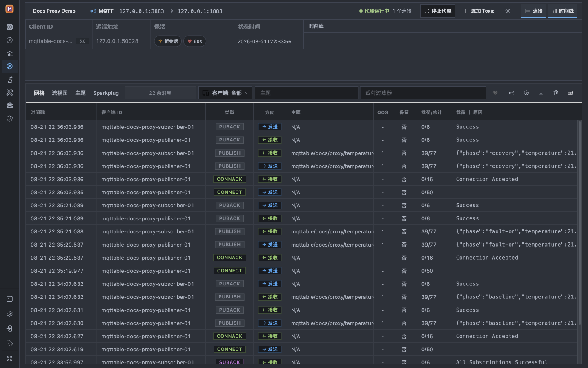
Task: Open the microscope icon in sidebar
Action: pos(9,79)
